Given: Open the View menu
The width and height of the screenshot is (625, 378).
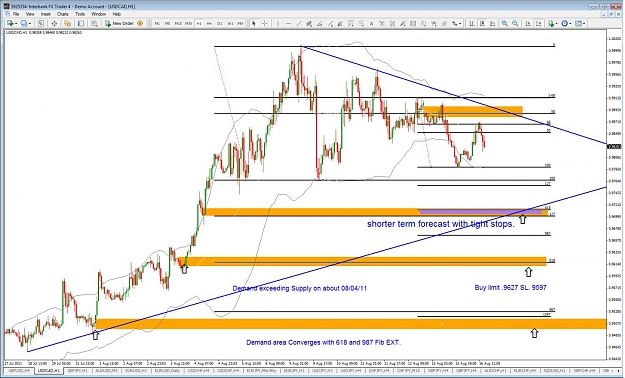Looking at the screenshot, I should tap(30, 14).
